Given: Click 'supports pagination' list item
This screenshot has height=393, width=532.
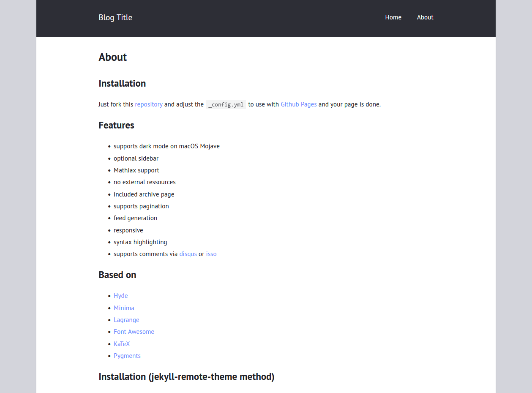Looking at the screenshot, I should pos(141,206).
